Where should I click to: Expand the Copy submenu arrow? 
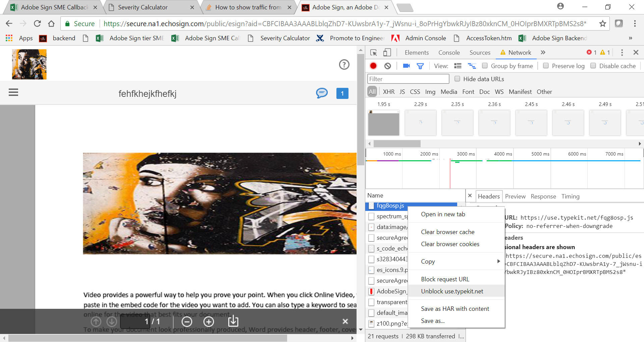[x=498, y=261]
